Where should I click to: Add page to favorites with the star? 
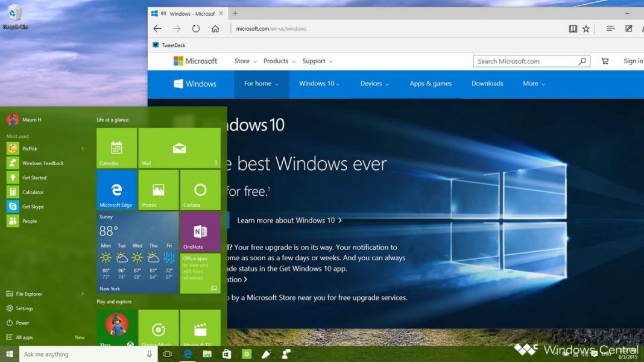tap(586, 29)
